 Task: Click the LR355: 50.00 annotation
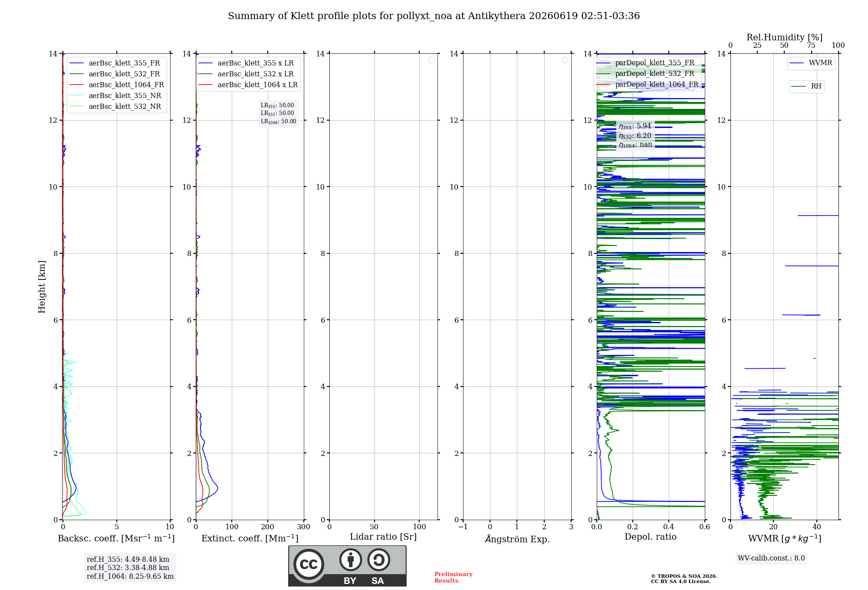(x=277, y=105)
